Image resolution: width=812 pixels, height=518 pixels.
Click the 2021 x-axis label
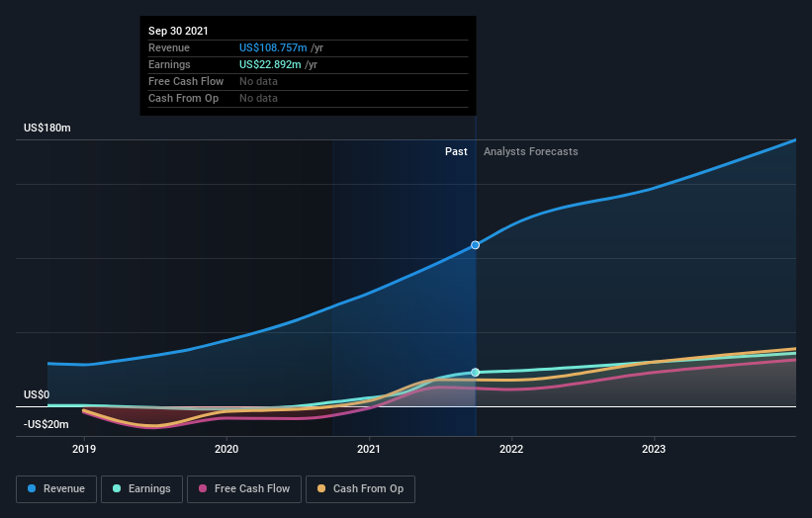coord(369,449)
